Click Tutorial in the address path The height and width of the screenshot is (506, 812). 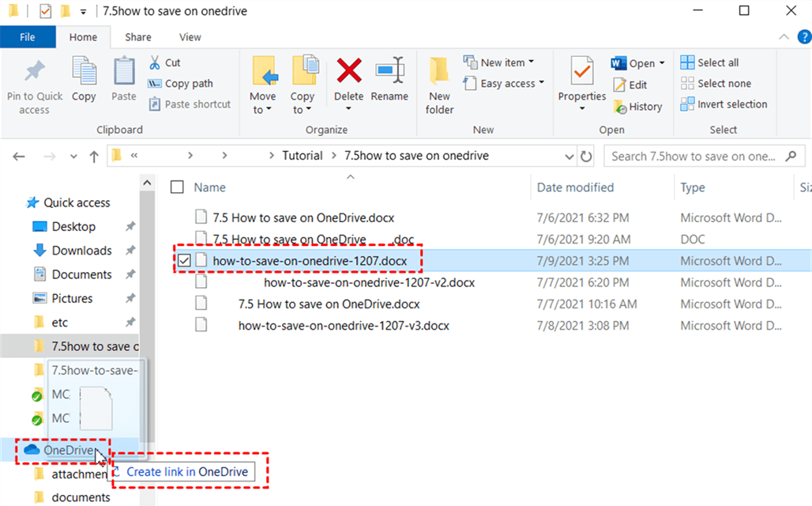coord(303,156)
